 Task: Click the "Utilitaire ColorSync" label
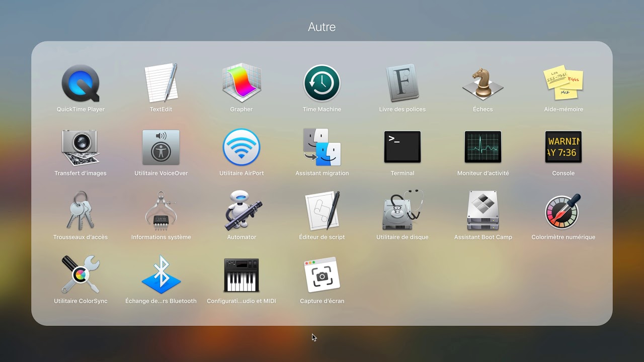[x=80, y=301]
